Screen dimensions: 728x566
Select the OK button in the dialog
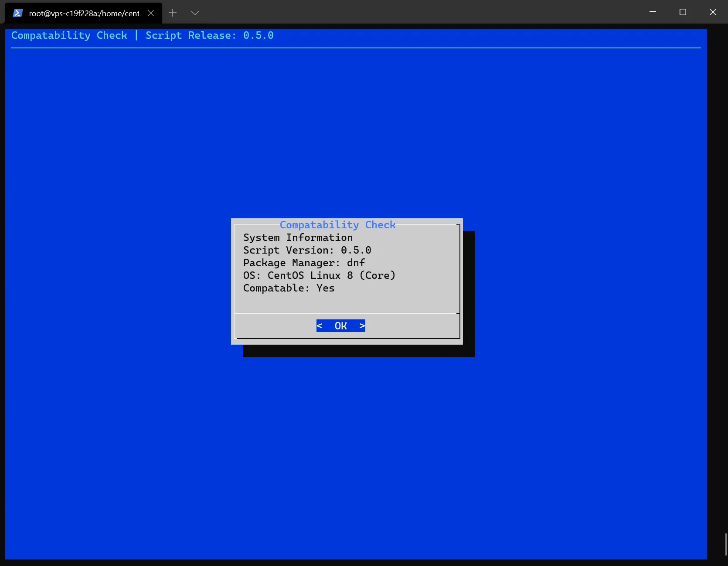point(341,325)
